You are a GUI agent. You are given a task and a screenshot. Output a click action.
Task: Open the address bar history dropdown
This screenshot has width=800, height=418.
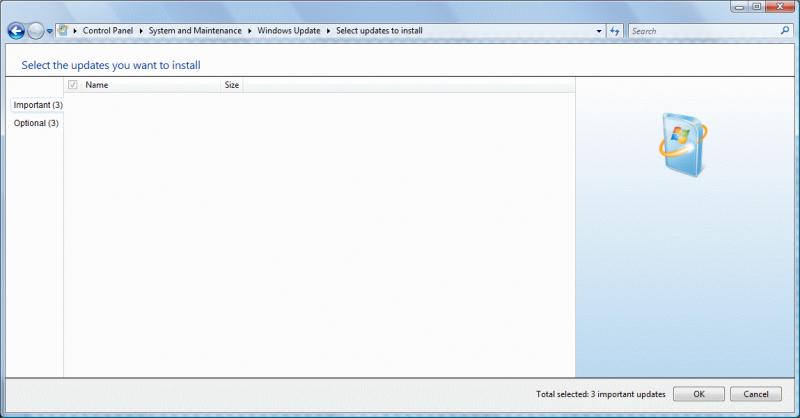point(599,31)
